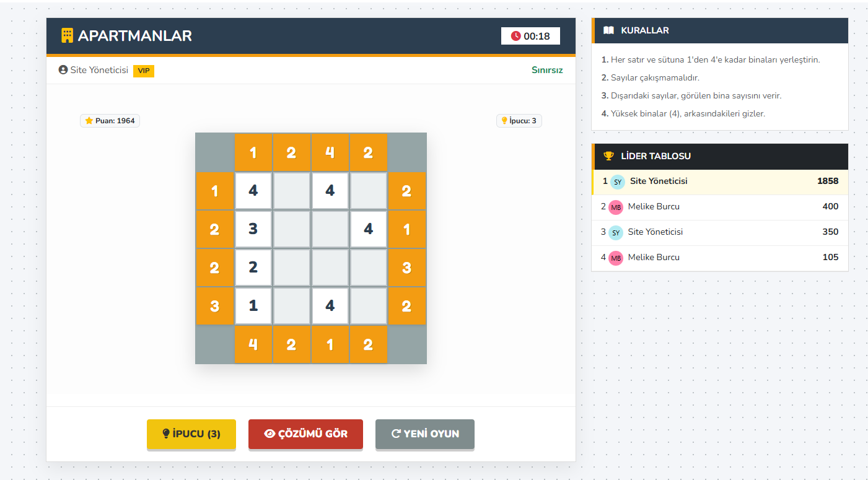Click the yellow VIP badge
This screenshot has width=868, height=480.
[x=144, y=71]
